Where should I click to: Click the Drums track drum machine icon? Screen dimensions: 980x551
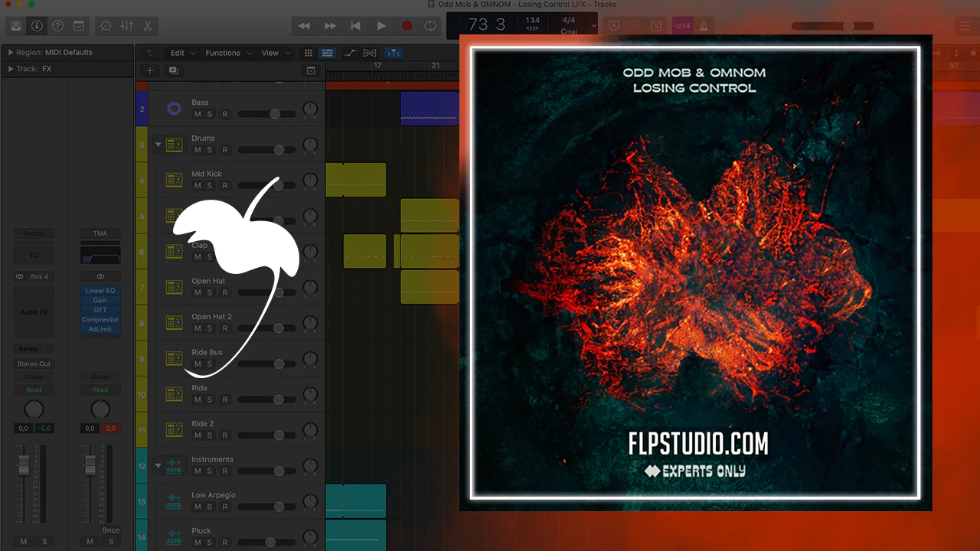coord(174,144)
